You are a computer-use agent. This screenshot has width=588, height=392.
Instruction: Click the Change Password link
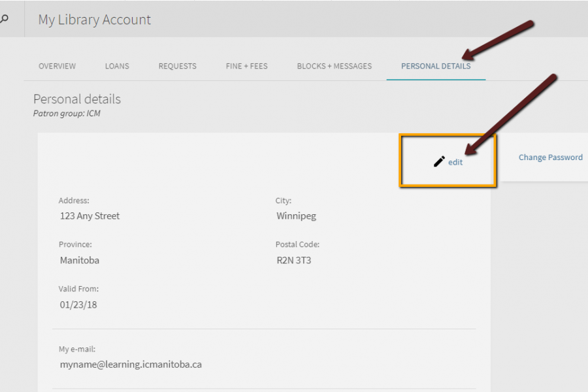tap(550, 157)
